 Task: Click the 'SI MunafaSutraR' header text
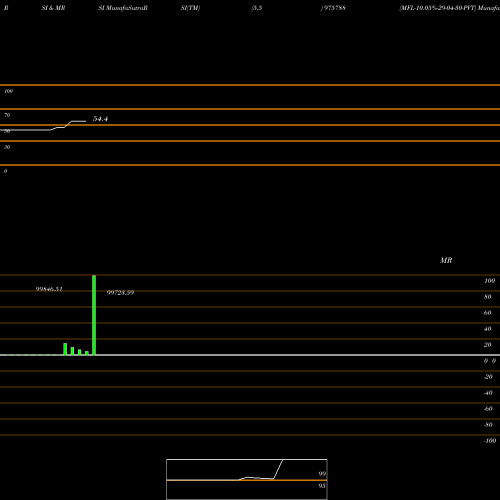pos(123,8)
